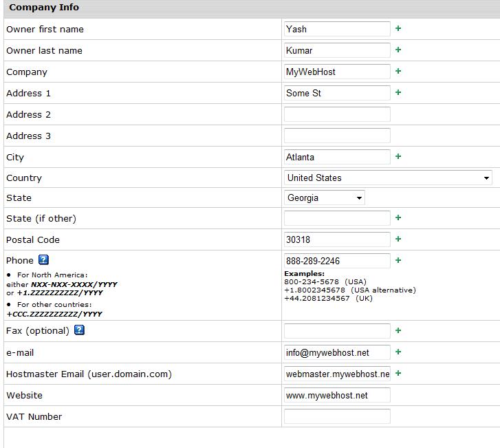Click the Company Info section header
500x448 pixels.
tap(44, 8)
